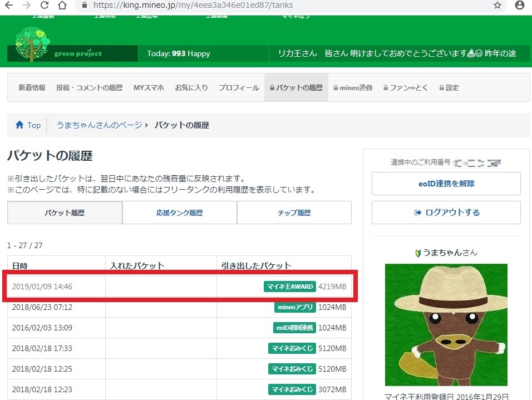
Task: Open the プロフィール menu item
Action: (239, 88)
